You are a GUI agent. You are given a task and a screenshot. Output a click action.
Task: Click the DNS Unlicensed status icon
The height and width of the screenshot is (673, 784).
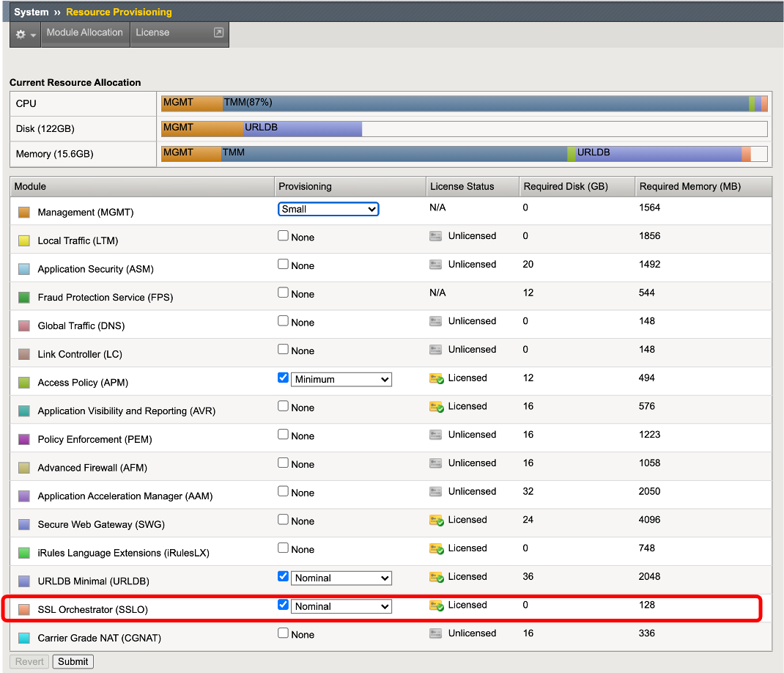(435, 321)
